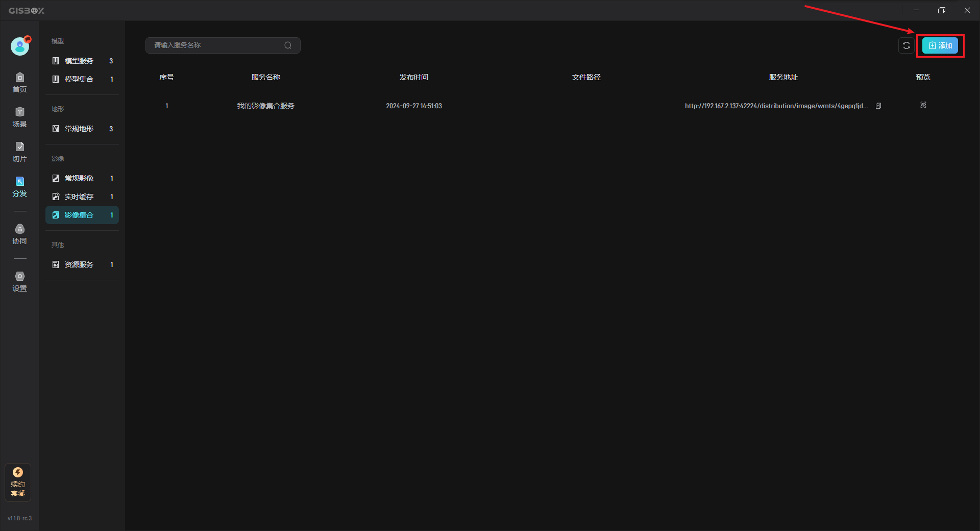980x531 pixels.
Task: Click the 发布时间 column header
Action: (x=414, y=77)
